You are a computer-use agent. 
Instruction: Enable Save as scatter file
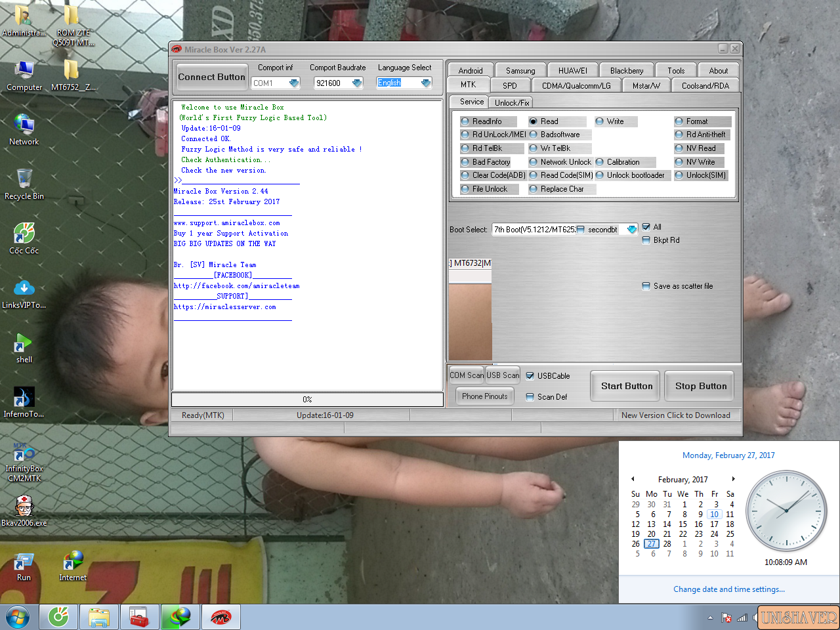click(646, 286)
